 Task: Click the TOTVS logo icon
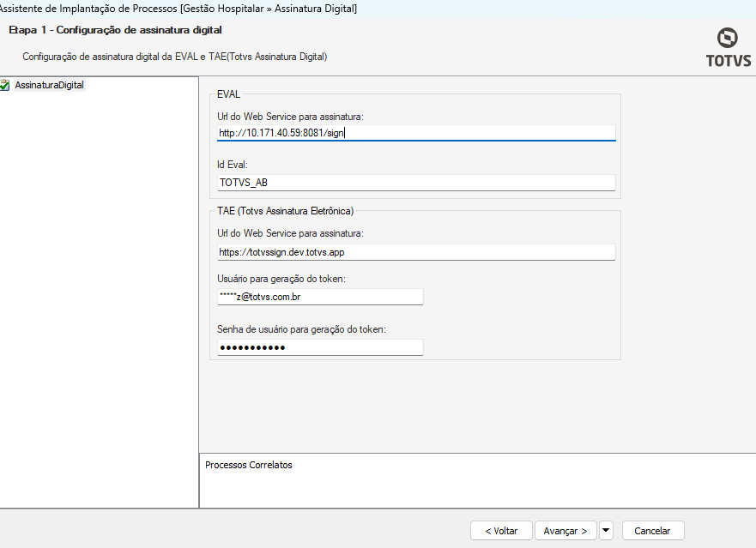pyautogui.click(x=728, y=39)
